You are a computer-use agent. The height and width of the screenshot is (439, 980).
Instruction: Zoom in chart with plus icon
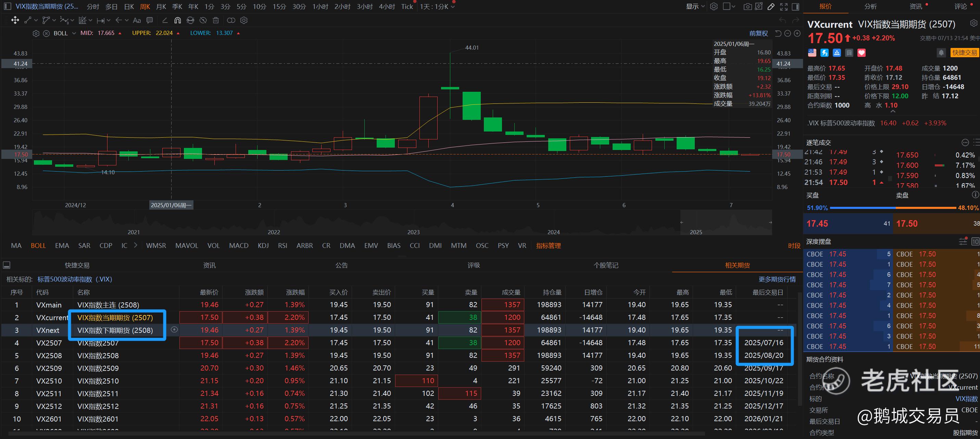797,34
